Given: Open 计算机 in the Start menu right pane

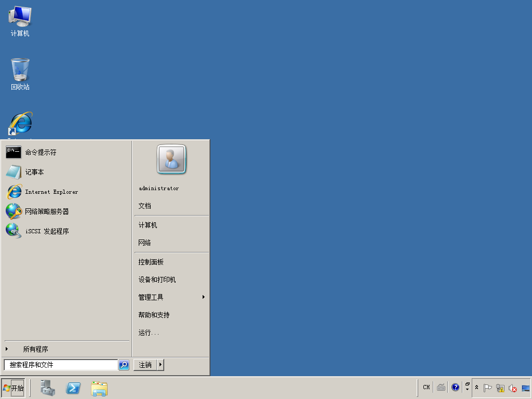Looking at the screenshot, I should coord(171,225).
